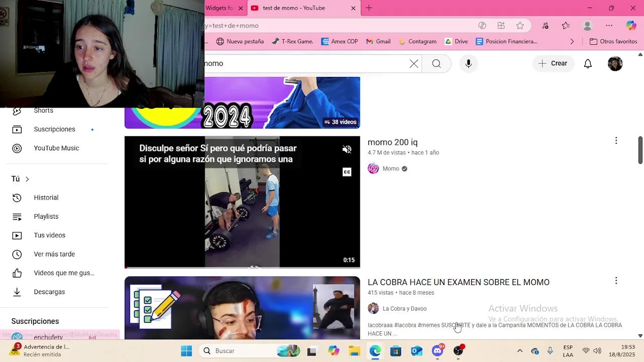Image resolution: width=644 pixels, height=362 pixels.
Task: Open the Drive bookmark
Action: coord(456,42)
